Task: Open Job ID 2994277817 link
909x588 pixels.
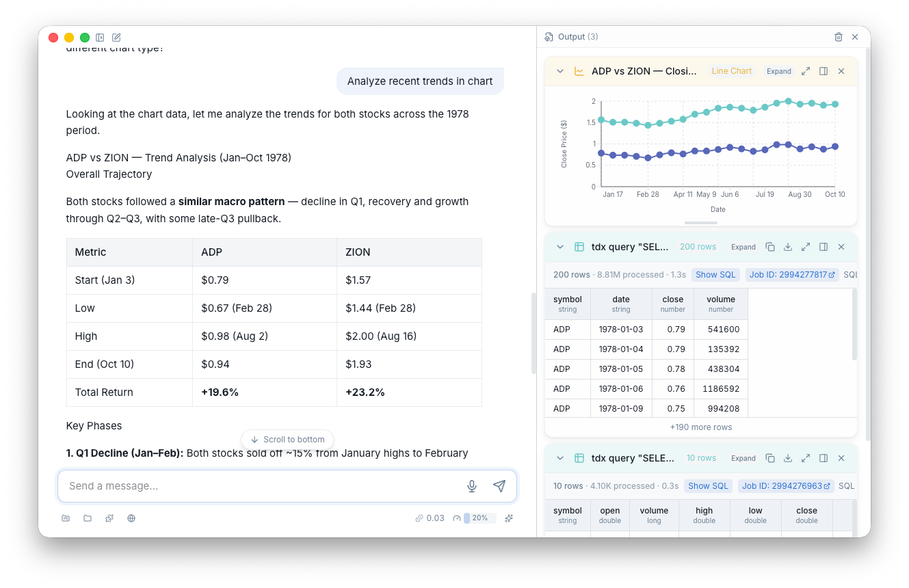Action: pyautogui.click(x=792, y=275)
